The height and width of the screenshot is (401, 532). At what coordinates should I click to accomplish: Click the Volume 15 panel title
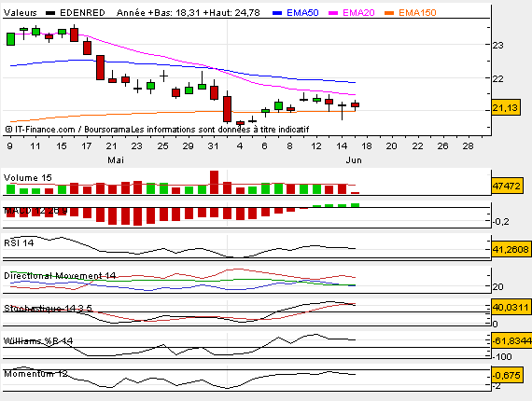[27, 177]
